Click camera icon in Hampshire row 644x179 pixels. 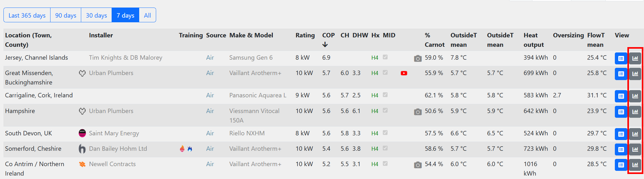(x=418, y=112)
